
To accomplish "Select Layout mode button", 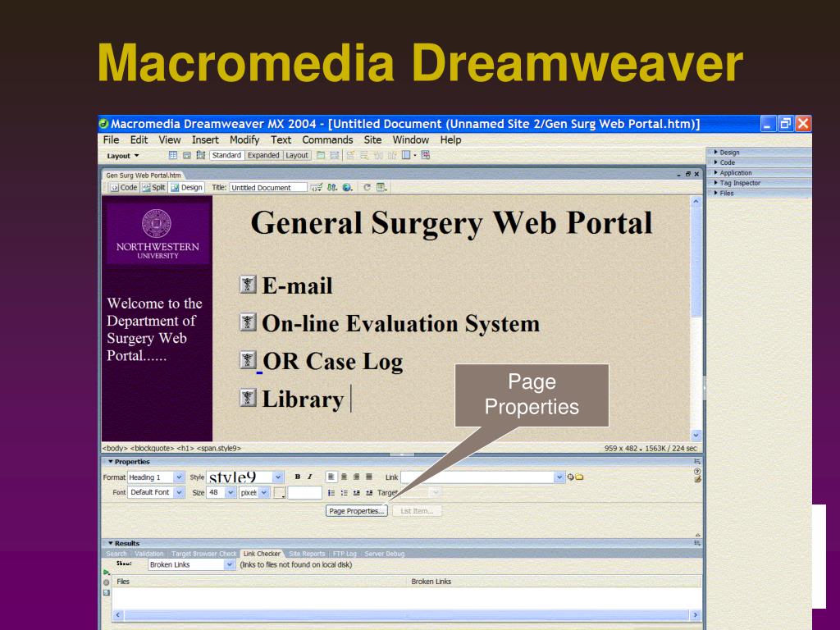I will tap(297, 155).
